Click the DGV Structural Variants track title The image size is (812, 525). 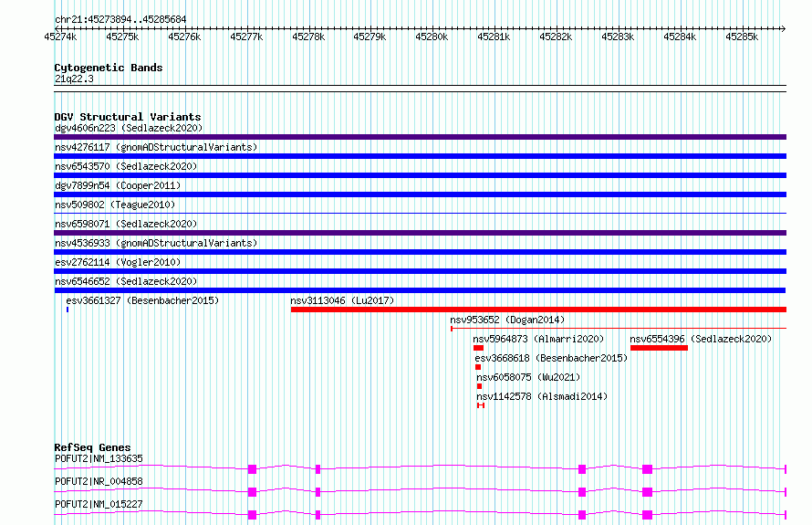128,117
